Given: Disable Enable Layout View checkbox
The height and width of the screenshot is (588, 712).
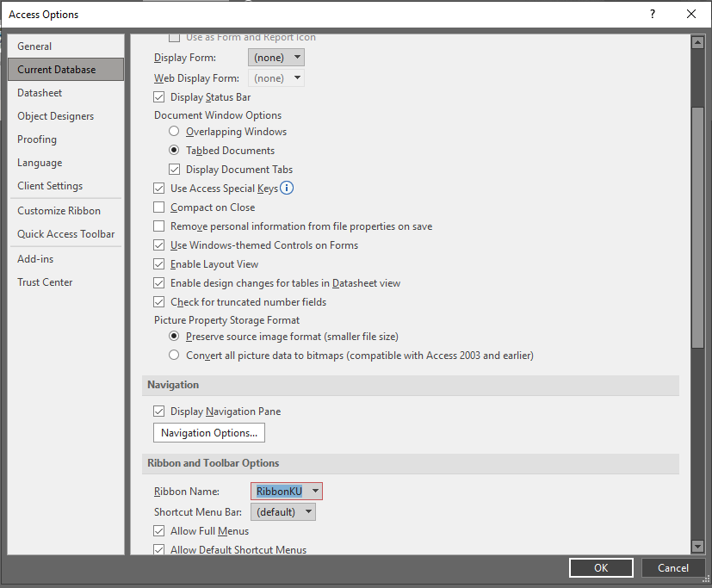Looking at the screenshot, I should click(x=159, y=263).
